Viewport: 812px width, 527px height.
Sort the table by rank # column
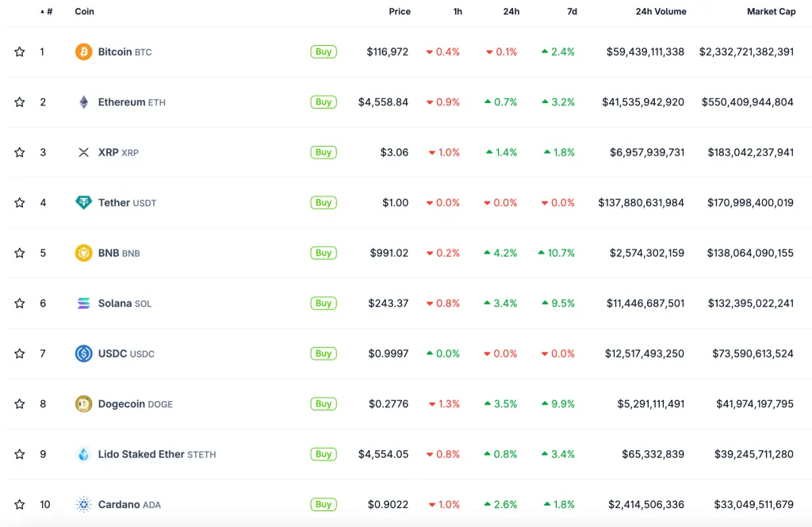(x=48, y=12)
